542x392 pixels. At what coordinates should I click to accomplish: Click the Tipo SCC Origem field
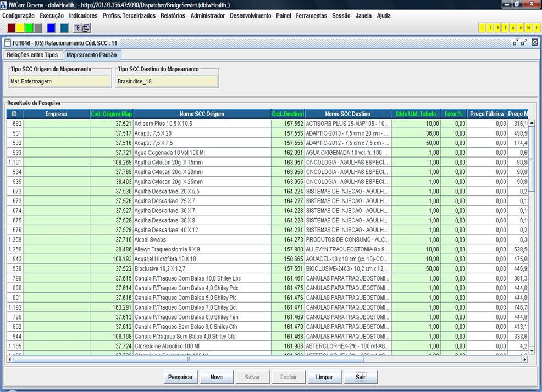click(59, 81)
